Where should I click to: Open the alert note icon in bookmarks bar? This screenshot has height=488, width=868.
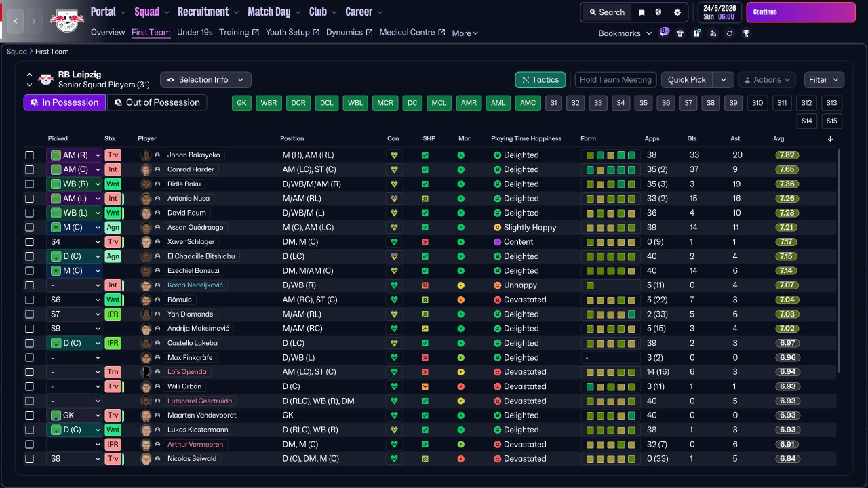696,33
